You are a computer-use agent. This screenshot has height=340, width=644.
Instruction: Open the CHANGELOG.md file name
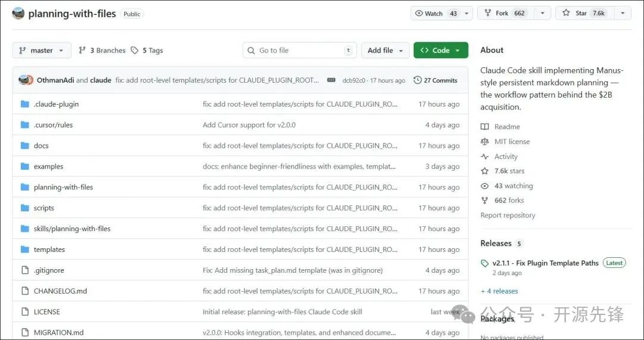(60, 291)
